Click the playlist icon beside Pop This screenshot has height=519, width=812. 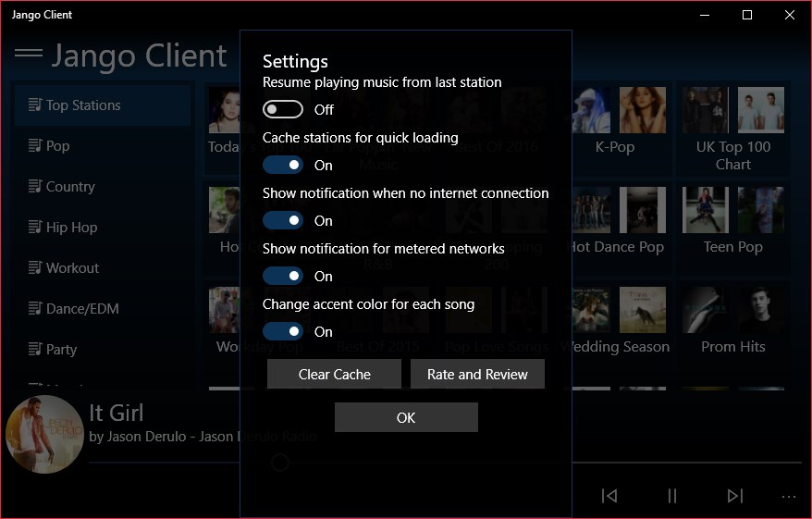coord(35,145)
